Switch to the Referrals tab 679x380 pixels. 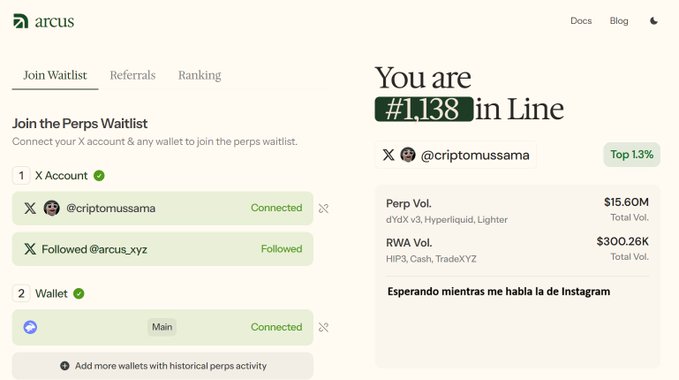pyautogui.click(x=133, y=75)
